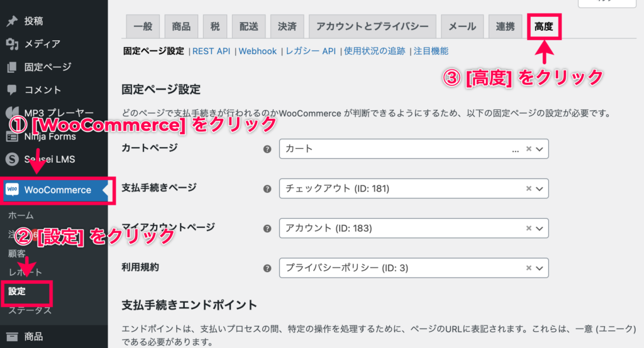Click help icon beside 支払手続きページ

tap(267, 189)
